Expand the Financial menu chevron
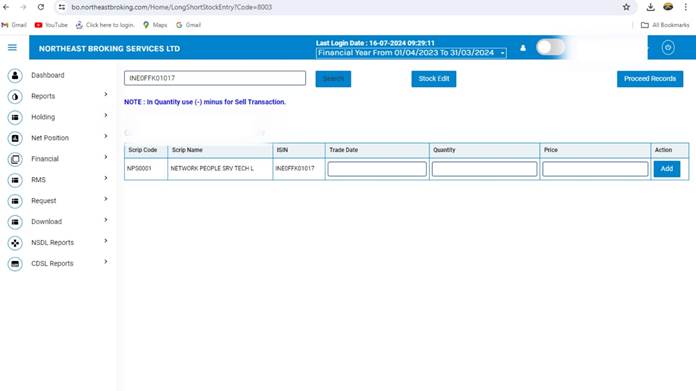The image size is (696, 391). (x=106, y=157)
